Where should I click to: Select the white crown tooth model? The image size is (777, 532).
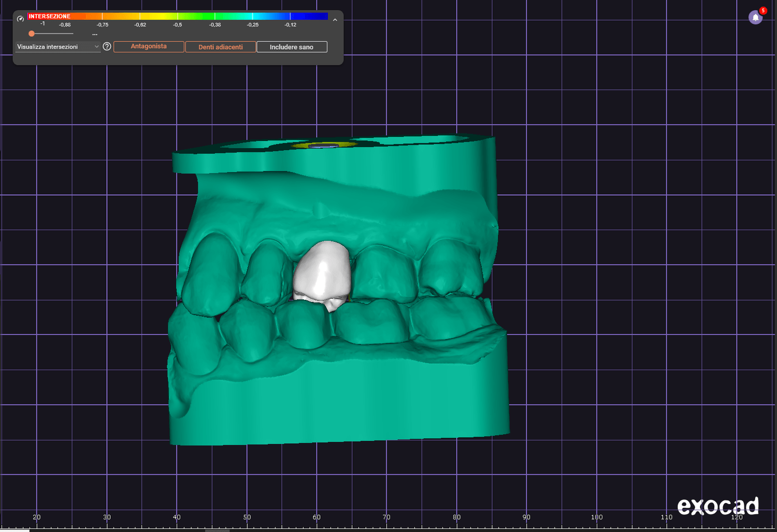[x=322, y=272]
